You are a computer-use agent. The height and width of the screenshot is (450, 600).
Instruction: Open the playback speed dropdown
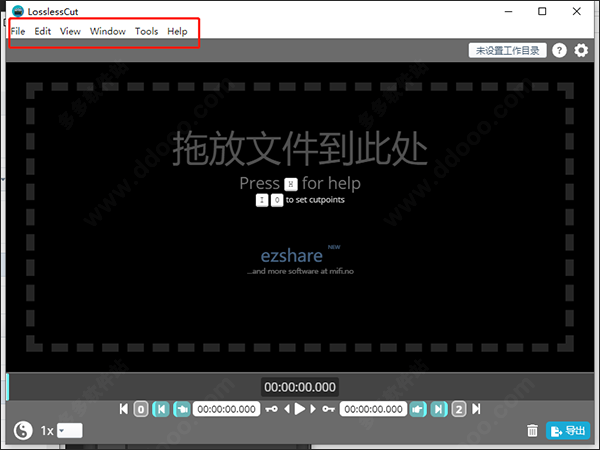click(x=70, y=430)
